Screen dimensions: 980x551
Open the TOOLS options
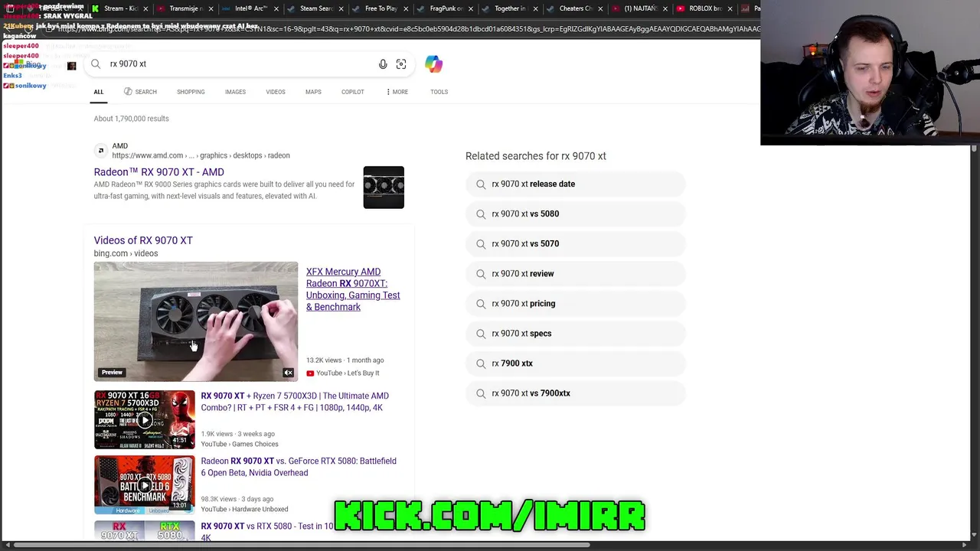(x=439, y=92)
